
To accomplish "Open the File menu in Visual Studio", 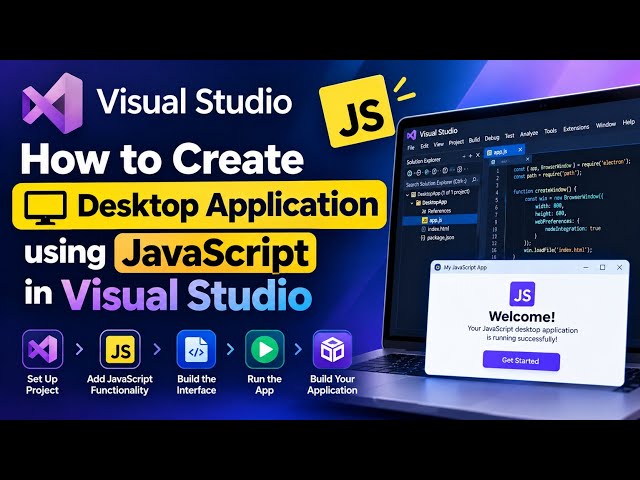I will (411, 147).
